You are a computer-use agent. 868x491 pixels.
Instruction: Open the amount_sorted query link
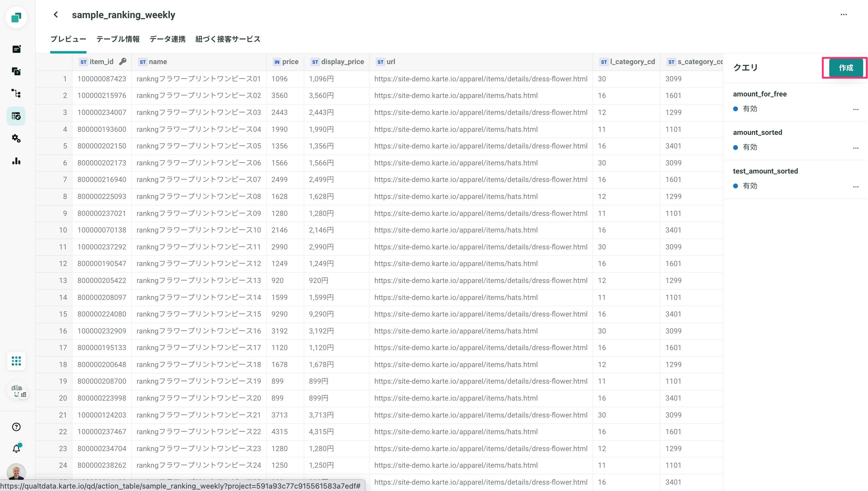(757, 132)
